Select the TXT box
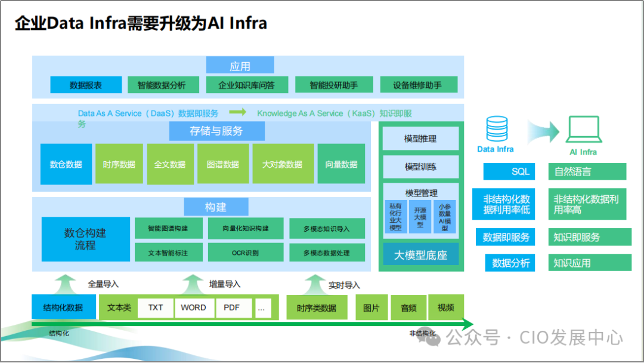 pos(156,307)
